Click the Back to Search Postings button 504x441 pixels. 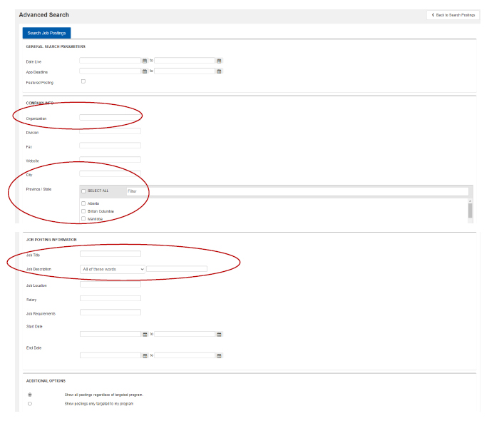[x=453, y=15]
